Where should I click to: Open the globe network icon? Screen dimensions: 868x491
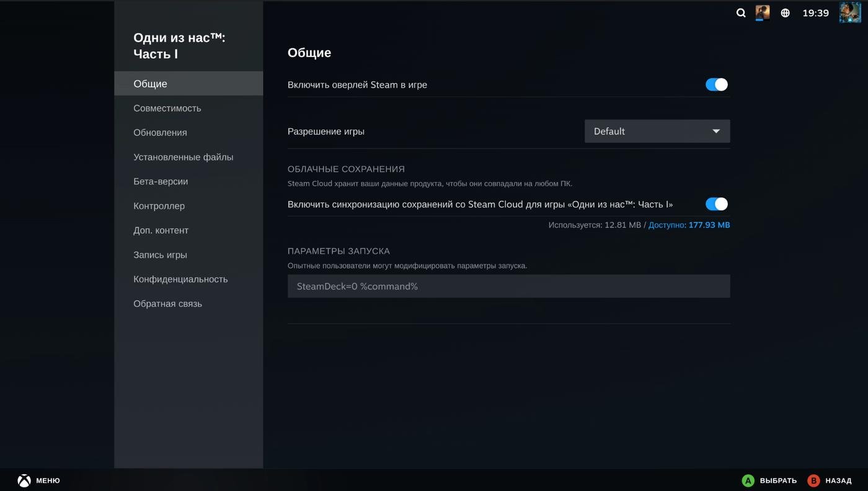[x=786, y=13]
